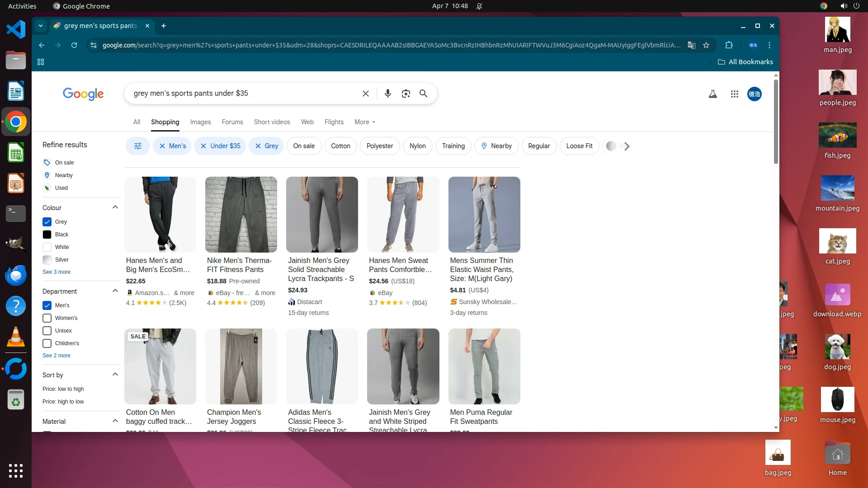Select the Black colour swatch

pos(47,235)
